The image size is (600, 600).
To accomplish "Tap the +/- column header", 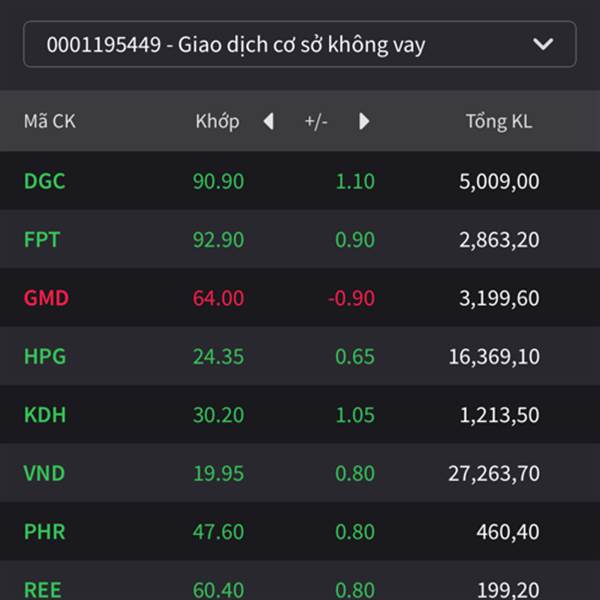I will [316, 122].
